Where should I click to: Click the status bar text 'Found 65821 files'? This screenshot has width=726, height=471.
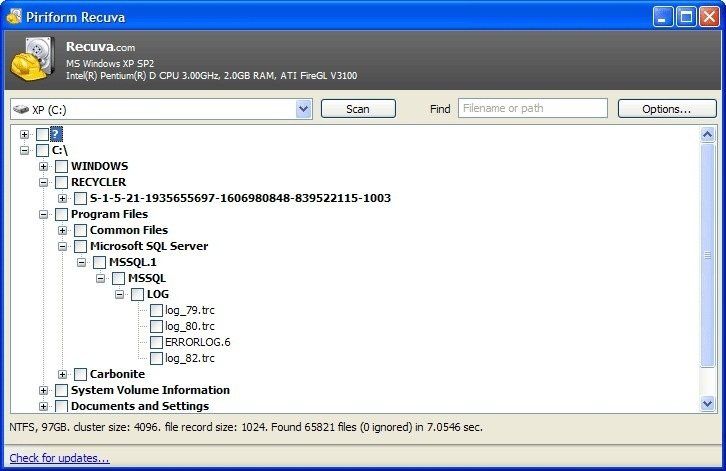pyautogui.click(x=313, y=427)
